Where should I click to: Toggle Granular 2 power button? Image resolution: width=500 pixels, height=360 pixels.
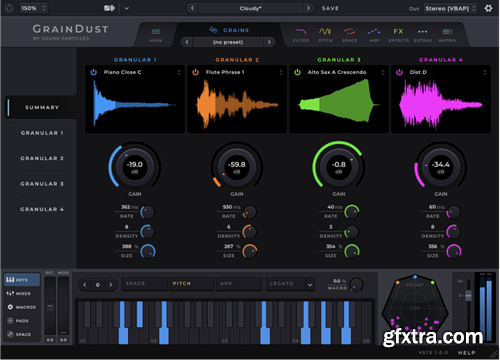click(x=196, y=72)
